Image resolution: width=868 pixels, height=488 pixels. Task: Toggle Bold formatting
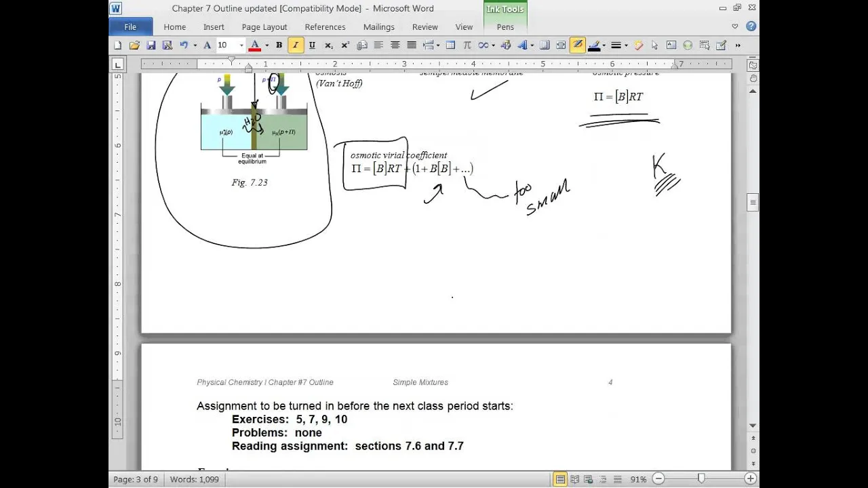click(x=279, y=45)
